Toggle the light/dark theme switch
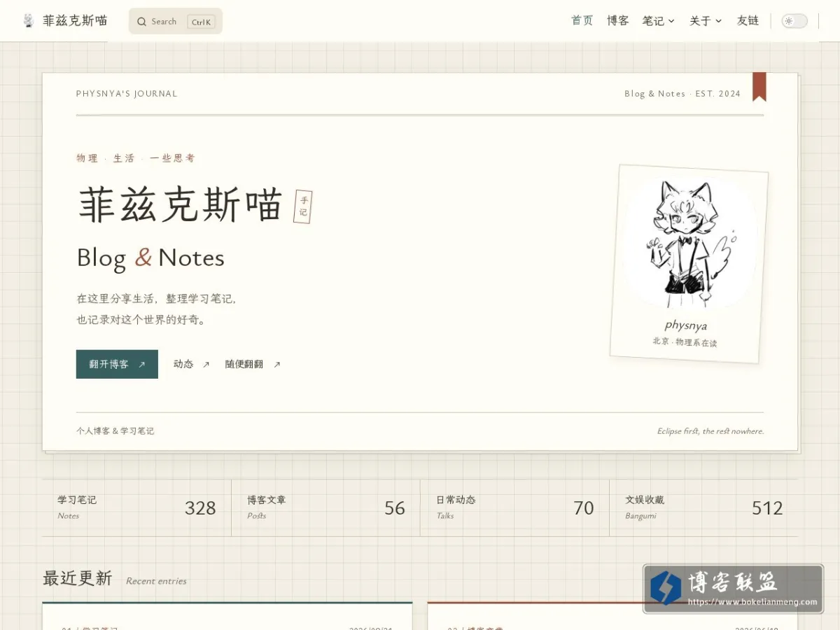 click(x=794, y=21)
